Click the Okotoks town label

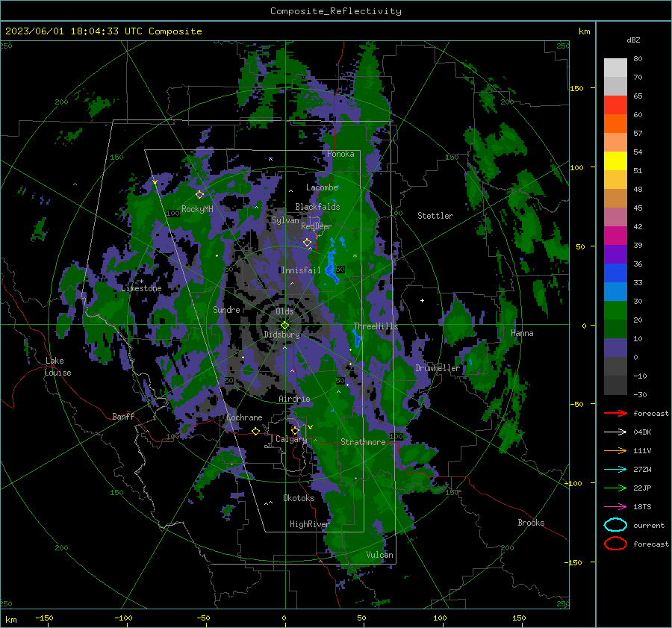(x=299, y=498)
